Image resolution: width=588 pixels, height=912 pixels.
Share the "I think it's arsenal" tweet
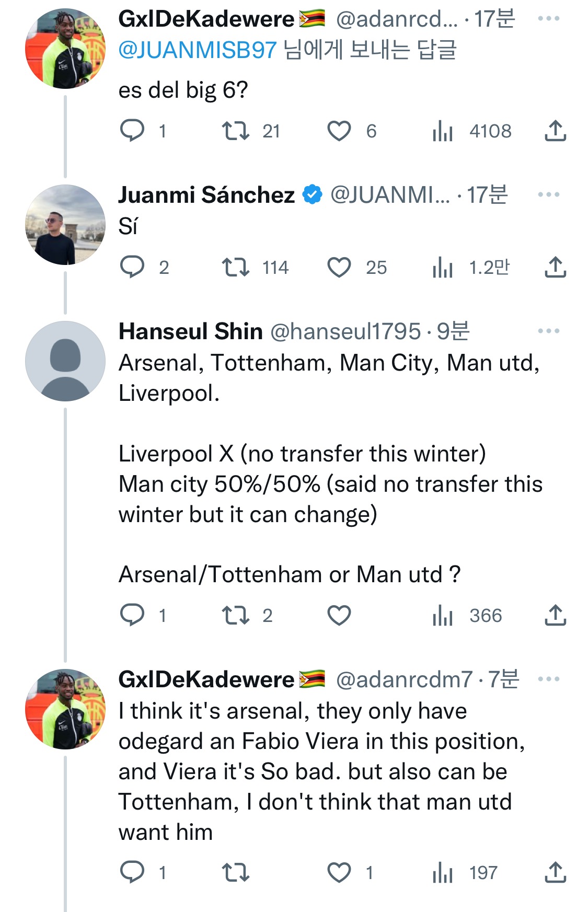(555, 872)
